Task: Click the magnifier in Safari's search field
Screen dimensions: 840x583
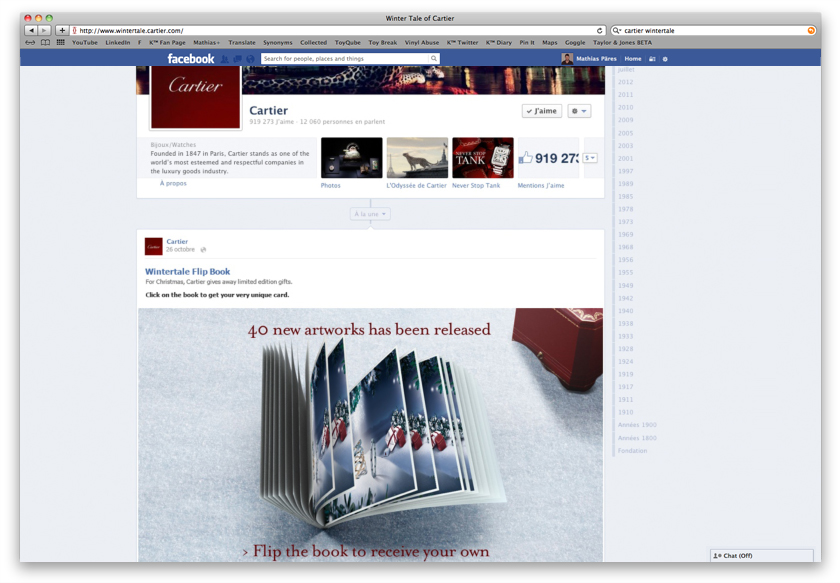Action: [x=617, y=31]
